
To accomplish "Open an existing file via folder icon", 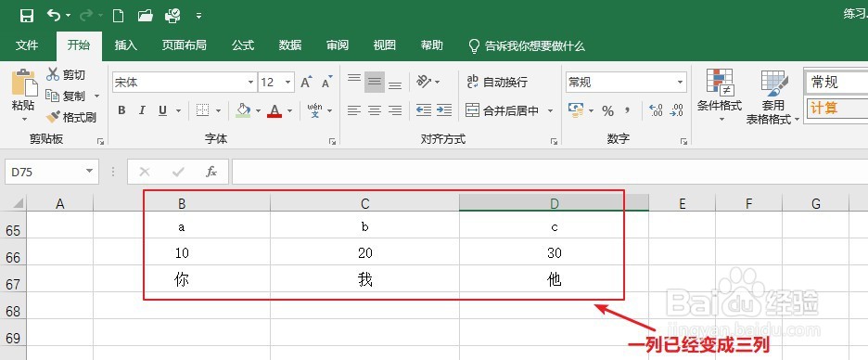I will pyautogui.click(x=145, y=16).
